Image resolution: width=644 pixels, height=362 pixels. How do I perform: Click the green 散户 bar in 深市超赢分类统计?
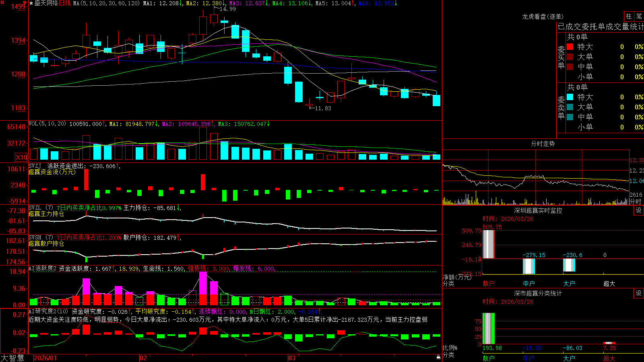pos(489,329)
